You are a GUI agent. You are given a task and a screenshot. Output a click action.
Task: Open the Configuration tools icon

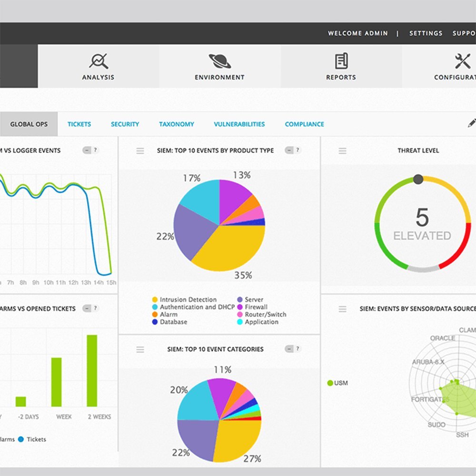pos(462,61)
